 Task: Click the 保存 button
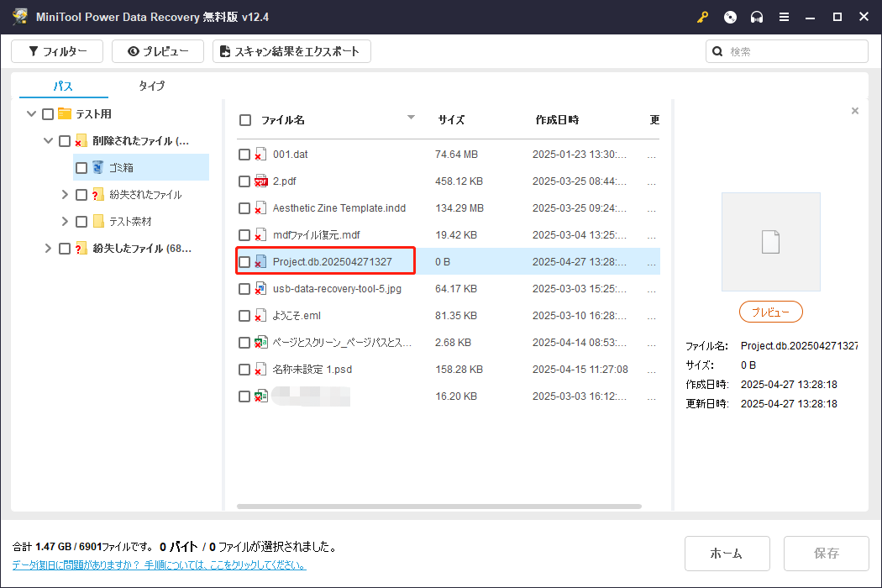coord(826,553)
